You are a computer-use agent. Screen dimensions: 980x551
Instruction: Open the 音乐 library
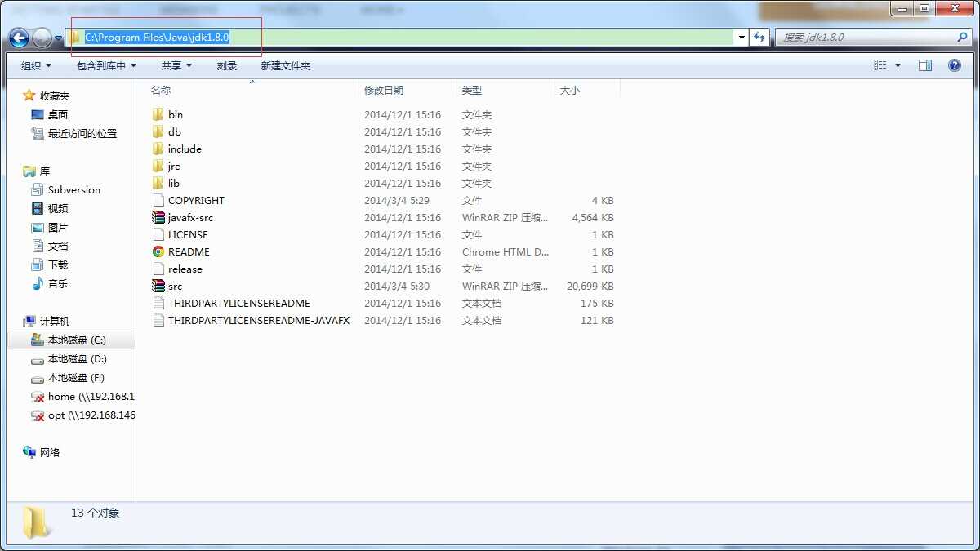(58, 283)
